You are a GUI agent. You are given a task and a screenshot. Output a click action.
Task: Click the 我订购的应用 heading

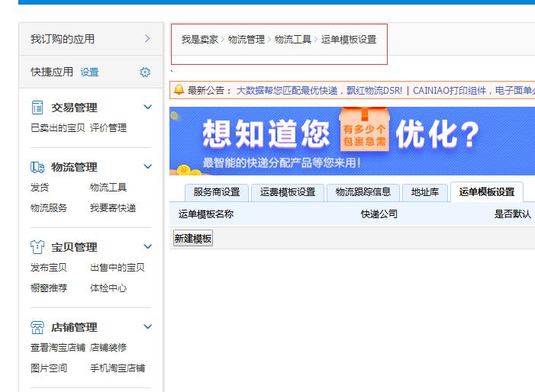tap(63, 39)
